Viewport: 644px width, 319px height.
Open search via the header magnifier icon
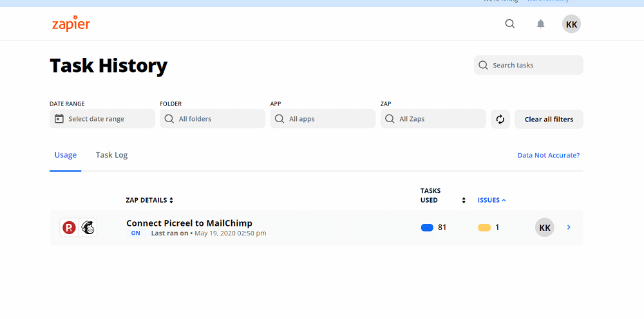[509, 24]
